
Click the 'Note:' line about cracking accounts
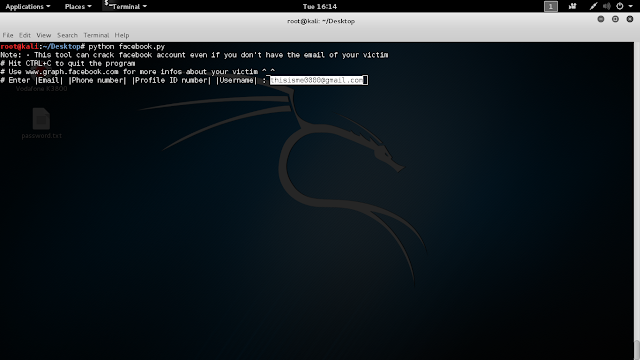click(x=194, y=55)
